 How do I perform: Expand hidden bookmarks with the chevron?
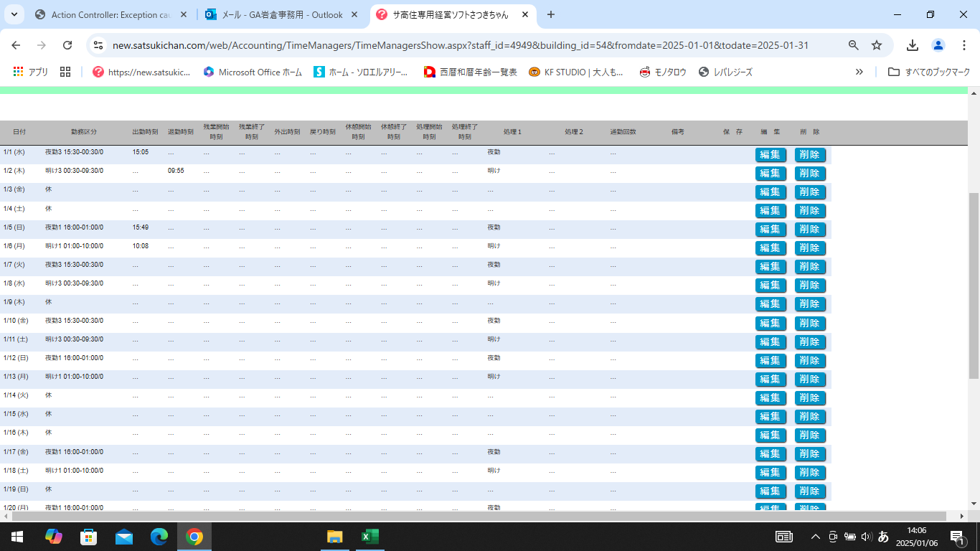859,72
